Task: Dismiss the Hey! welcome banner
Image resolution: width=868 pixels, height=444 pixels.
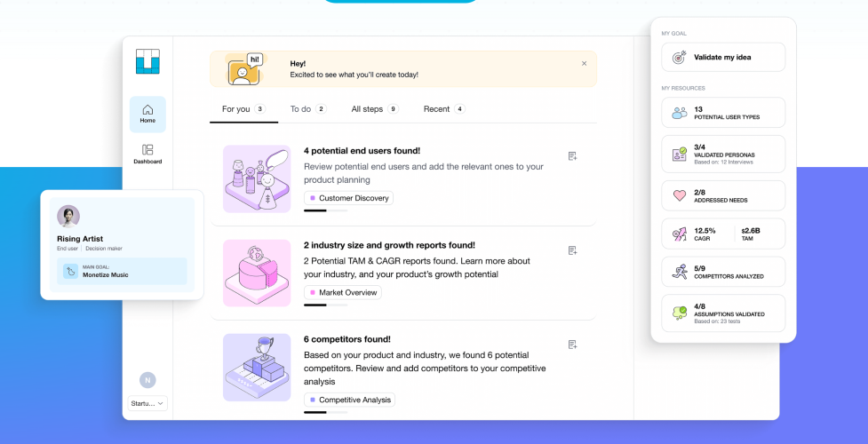Action: click(584, 64)
